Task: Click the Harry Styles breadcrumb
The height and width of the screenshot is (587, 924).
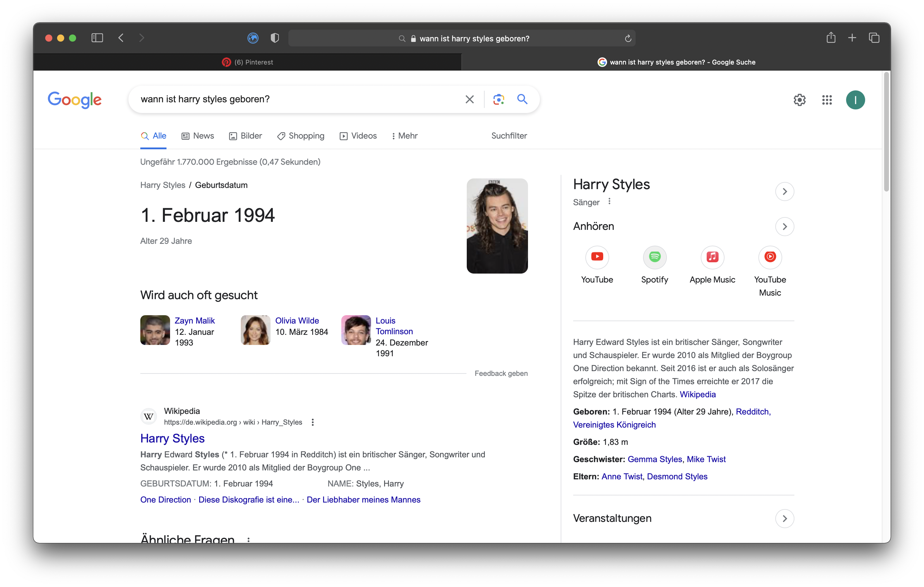Action: pos(163,185)
